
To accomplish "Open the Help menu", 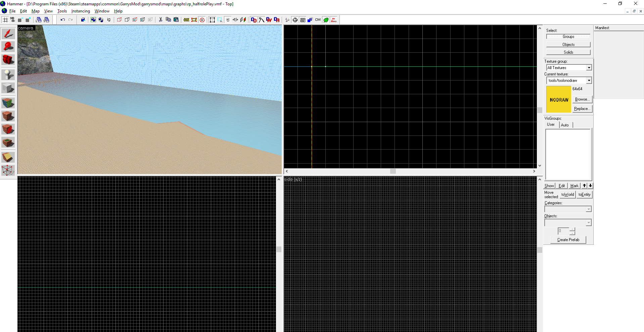I will pos(118,11).
